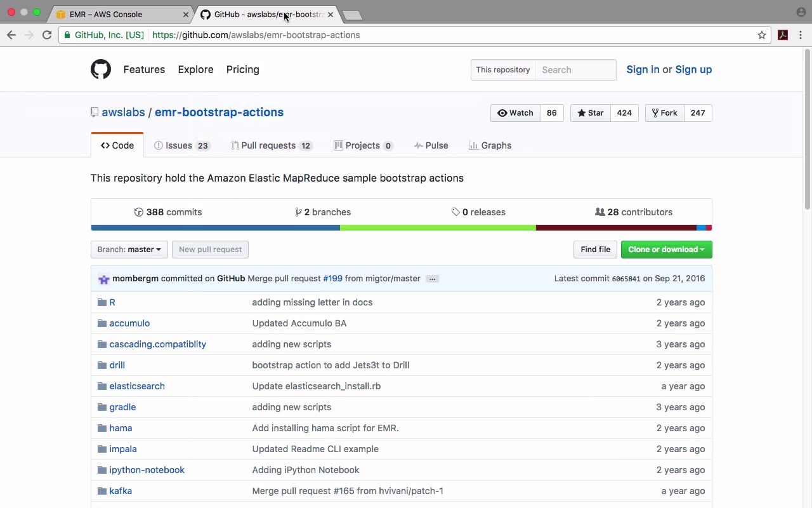Open the R folder

[112, 302]
